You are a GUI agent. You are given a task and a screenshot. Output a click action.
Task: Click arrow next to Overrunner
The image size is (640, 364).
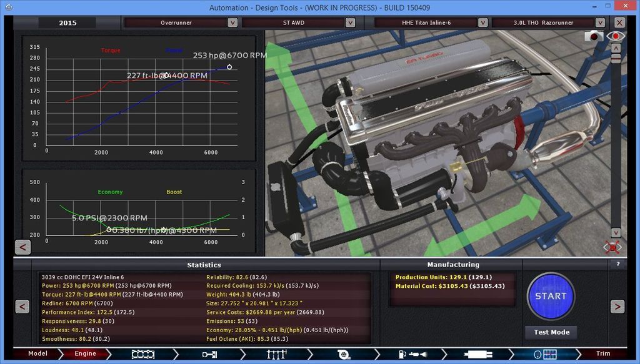[x=232, y=23]
